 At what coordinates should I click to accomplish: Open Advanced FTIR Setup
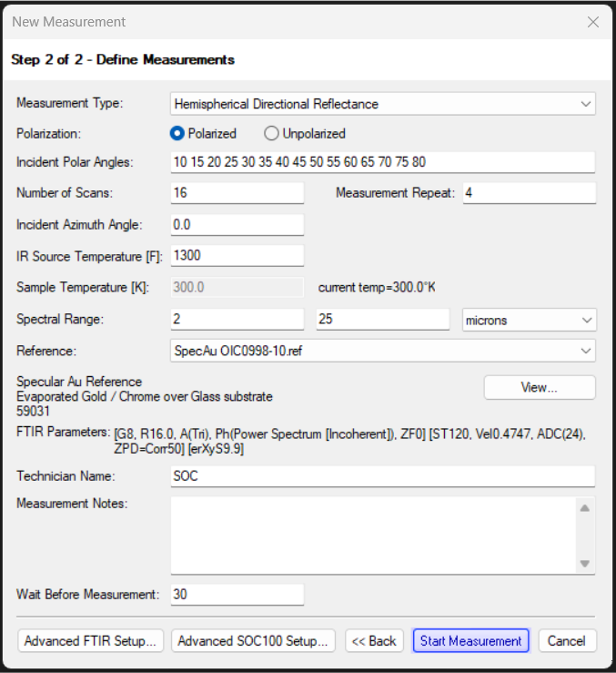[x=91, y=641]
